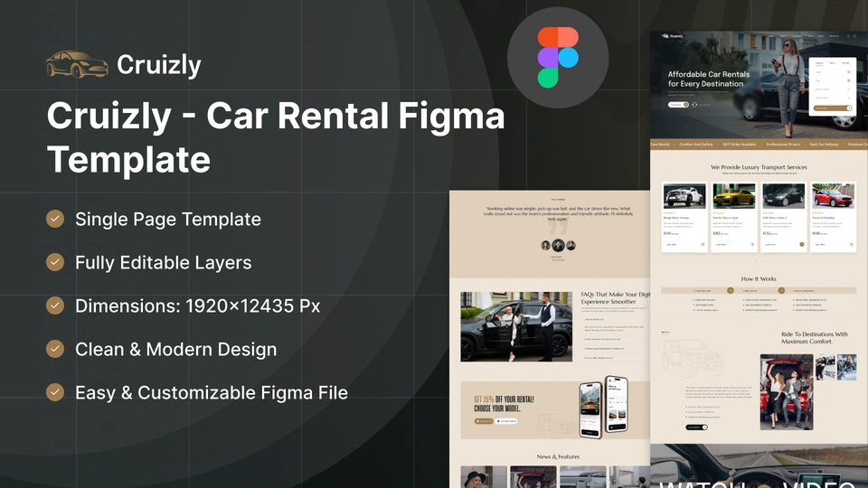Click 'Comfort And Safety' in the gold ticker bar

[696, 145]
